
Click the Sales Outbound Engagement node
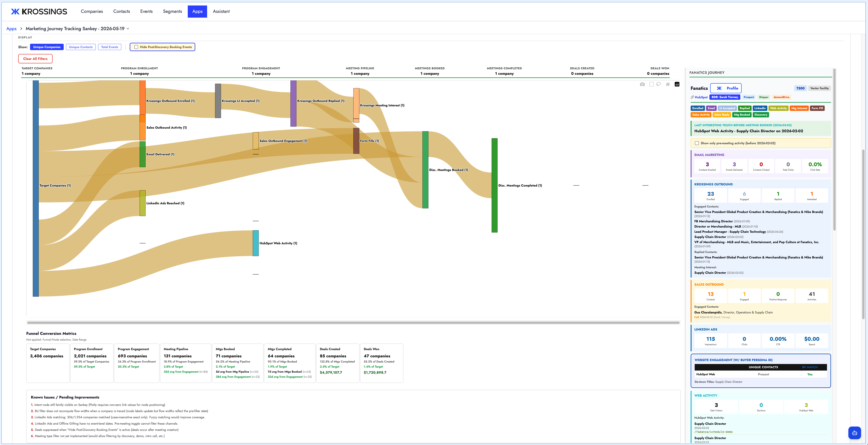point(256,141)
